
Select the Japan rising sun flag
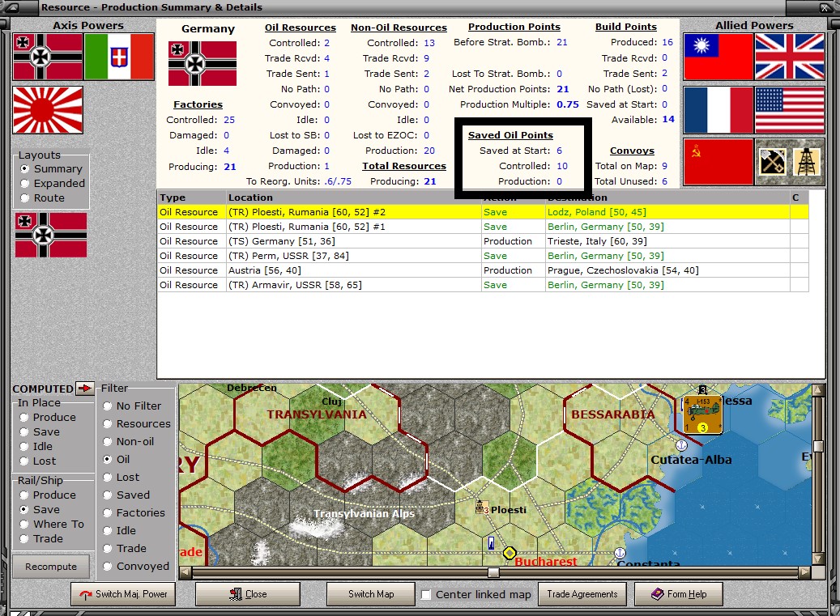pos(48,110)
